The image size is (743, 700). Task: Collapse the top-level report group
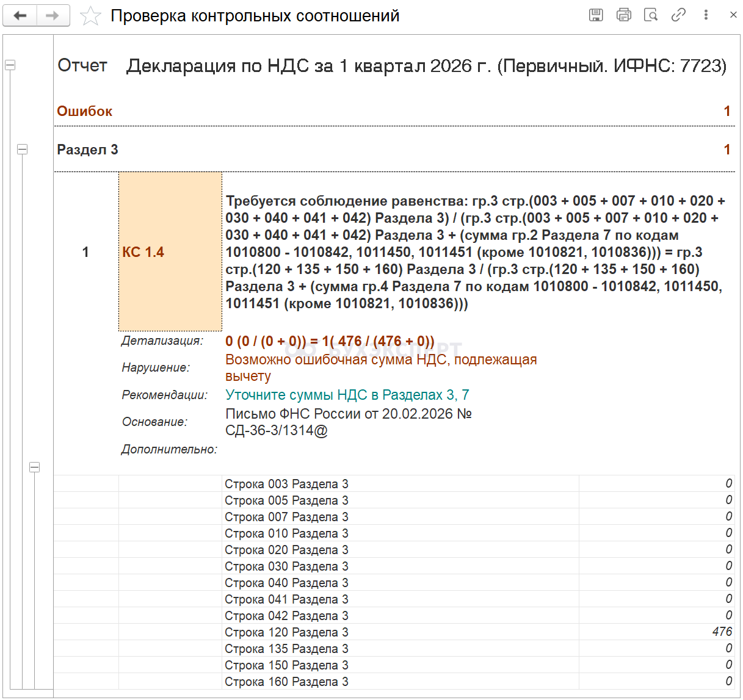point(10,65)
